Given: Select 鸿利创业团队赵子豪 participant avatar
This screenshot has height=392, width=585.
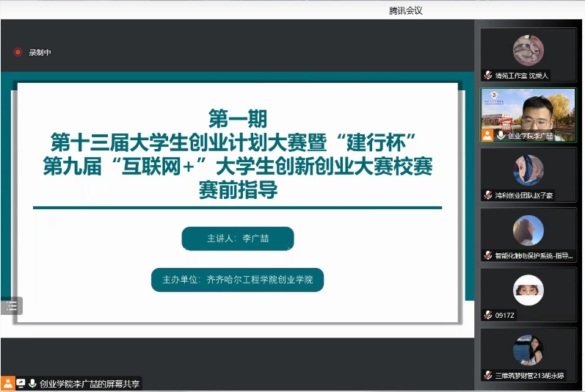Looking at the screenshot, I should click(528, 170).
